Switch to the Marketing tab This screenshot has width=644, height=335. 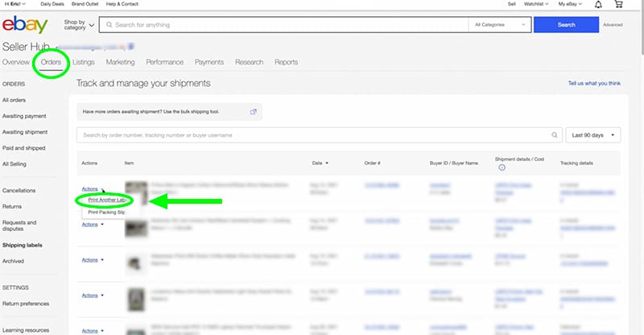pyautogui.click(x=120, y=62)
